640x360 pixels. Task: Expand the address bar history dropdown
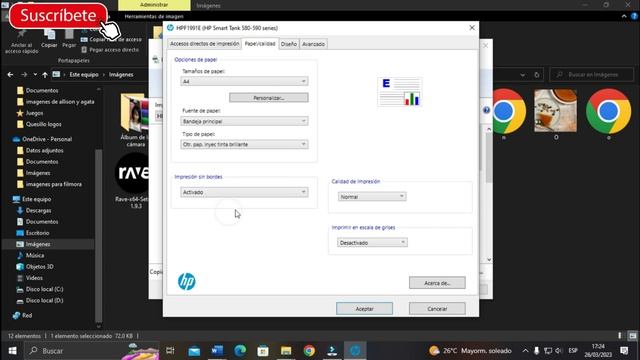522,75
